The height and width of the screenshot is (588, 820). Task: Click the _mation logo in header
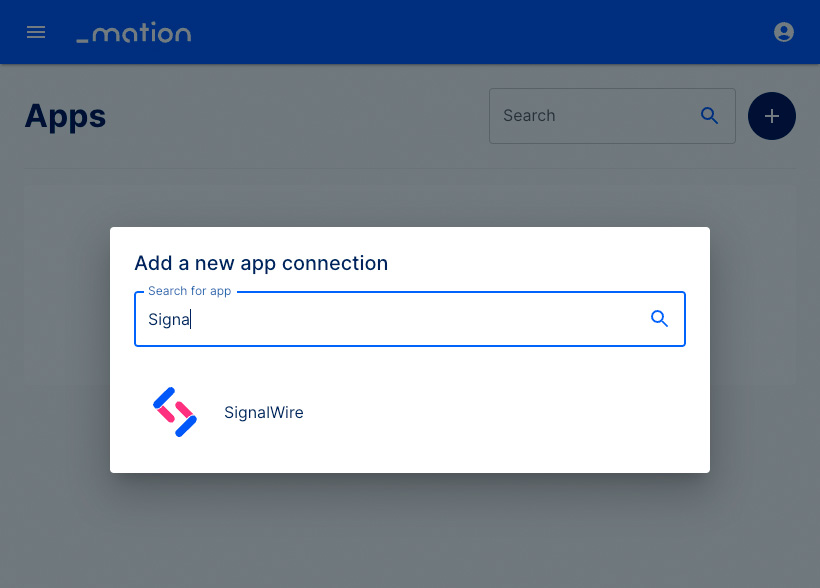(134, 32)
